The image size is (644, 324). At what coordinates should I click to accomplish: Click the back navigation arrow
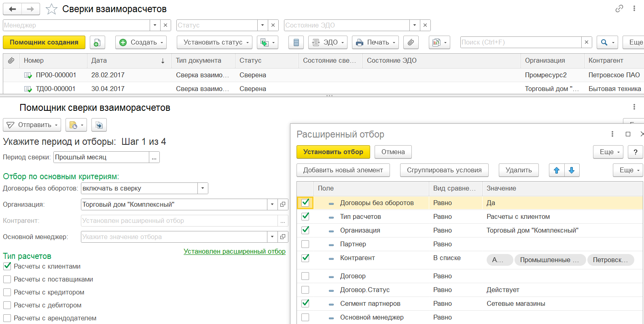pyautogui.click(x=13, y=9)
